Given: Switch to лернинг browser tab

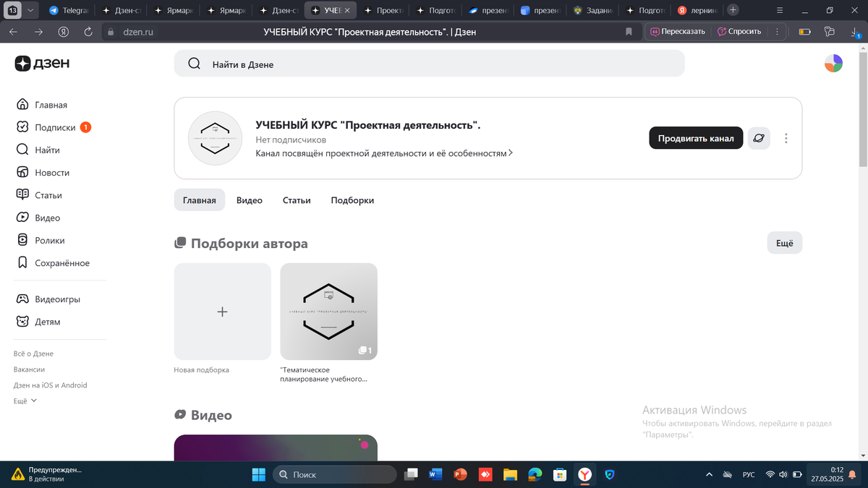Looking at the screenshot, I should point(697,10).
